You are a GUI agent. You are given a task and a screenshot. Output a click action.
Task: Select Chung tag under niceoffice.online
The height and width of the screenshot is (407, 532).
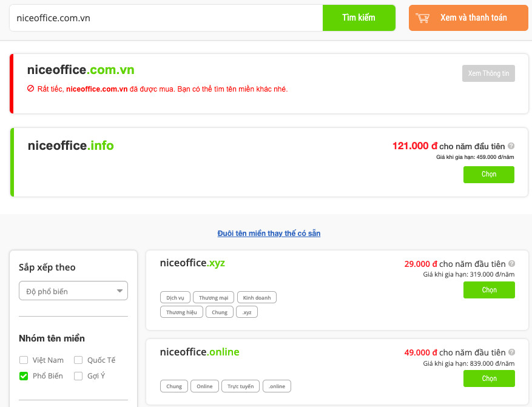point(174,386)
